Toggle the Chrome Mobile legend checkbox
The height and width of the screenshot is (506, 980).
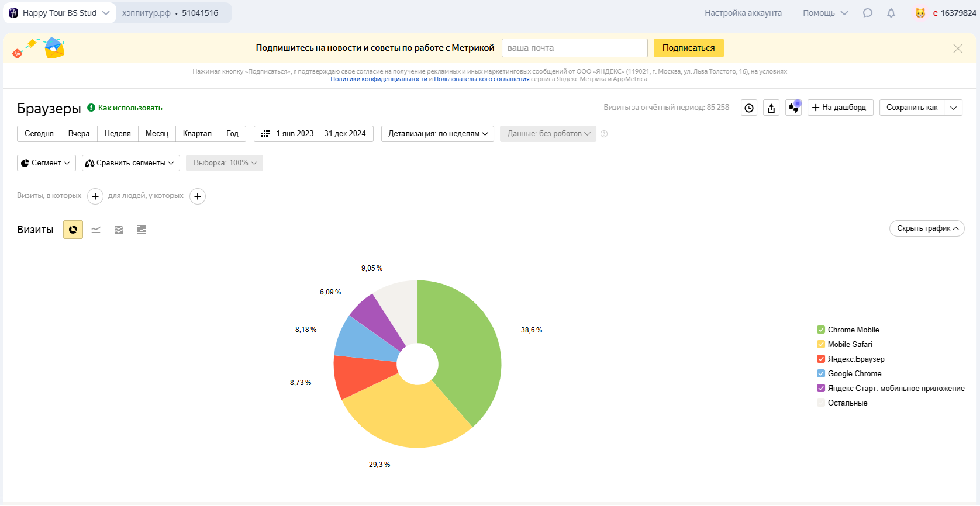point(821,330)
